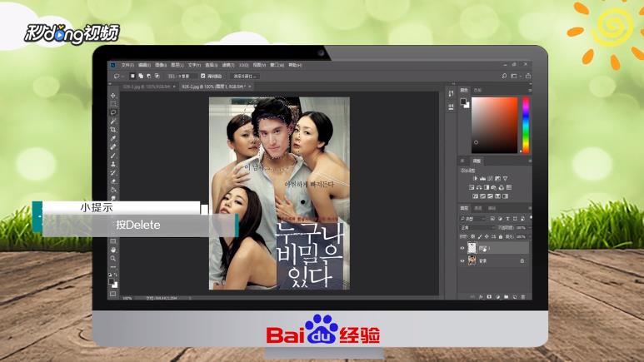Image resolution: width=644 pixels, height=362 pixels.
Task: Hide the top layer via eye icon
Action: [462, 248]
